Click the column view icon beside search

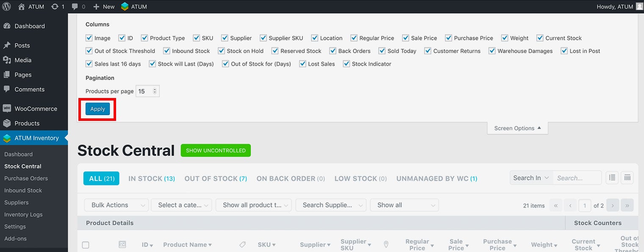[627, 178]
